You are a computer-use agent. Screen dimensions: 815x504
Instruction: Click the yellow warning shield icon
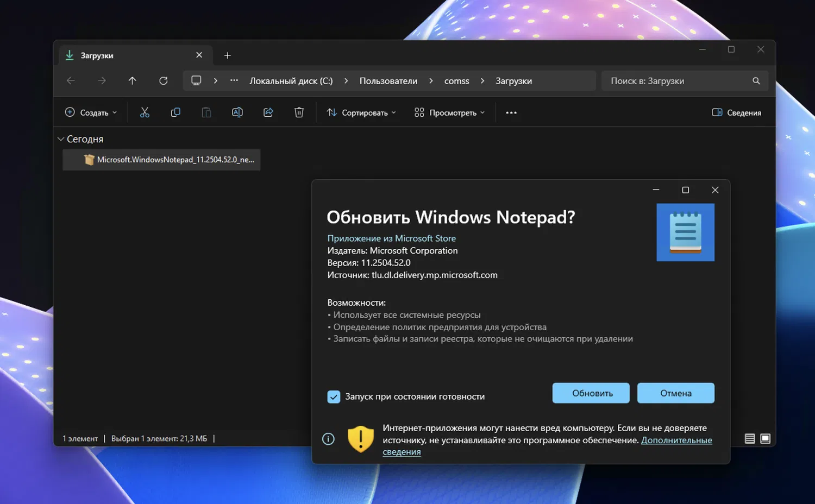coord(361,439)
